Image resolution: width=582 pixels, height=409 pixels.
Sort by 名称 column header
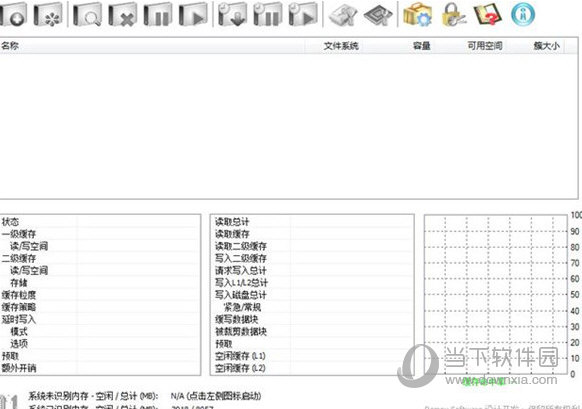tap(152, 46)
